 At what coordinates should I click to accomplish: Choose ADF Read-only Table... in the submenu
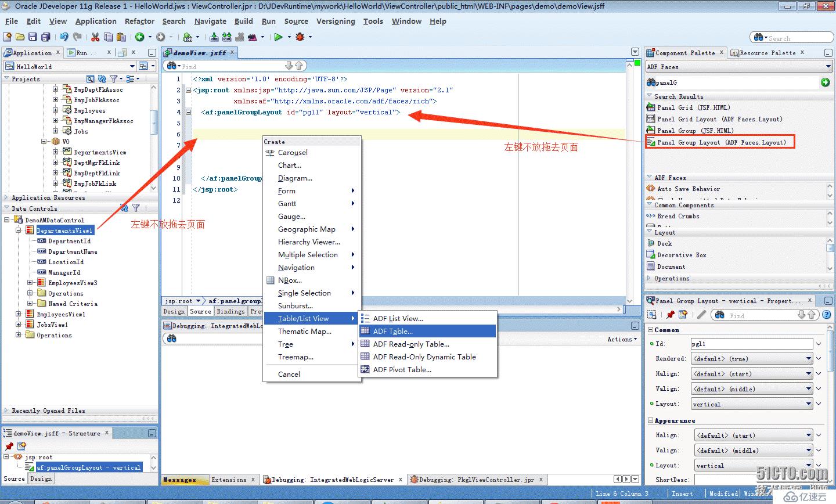tap(428, 344)
